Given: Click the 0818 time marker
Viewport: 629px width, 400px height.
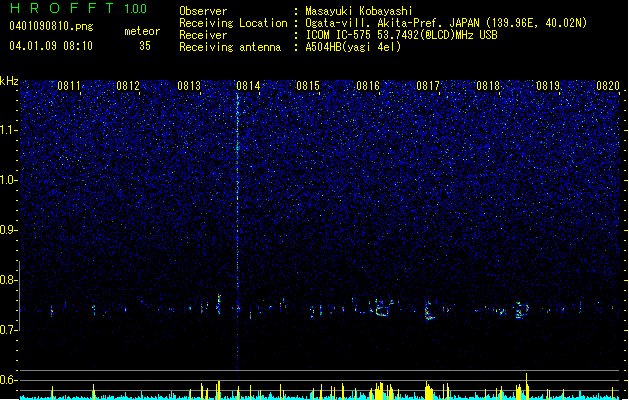Looking at the screenshot, I should (x=488, y=86).
